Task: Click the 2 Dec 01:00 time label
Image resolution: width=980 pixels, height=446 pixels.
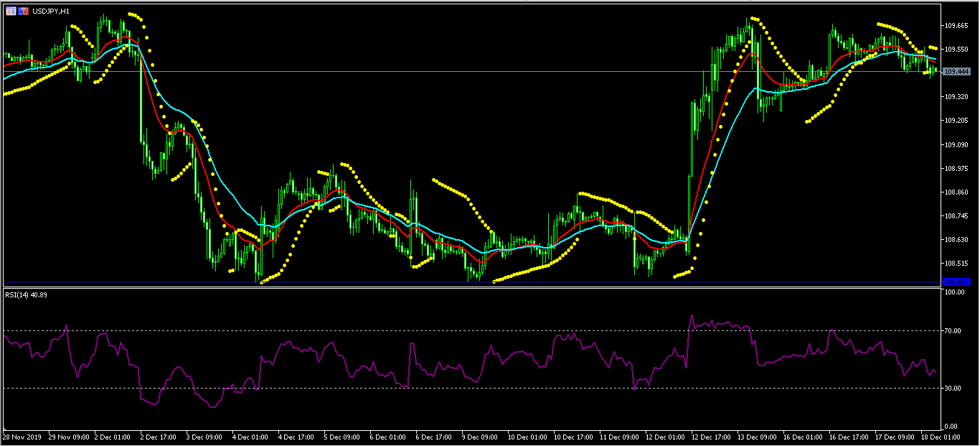Action: (x=113, y=437)
